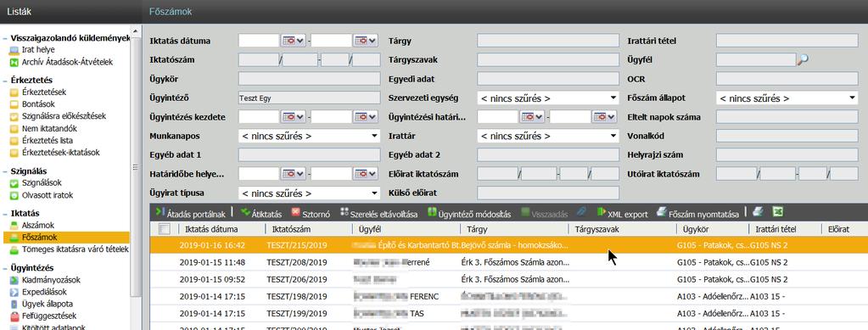This screenshot has width=868, height=330.
Task: Open Alszámok list in sidebar
Action: 37,226
